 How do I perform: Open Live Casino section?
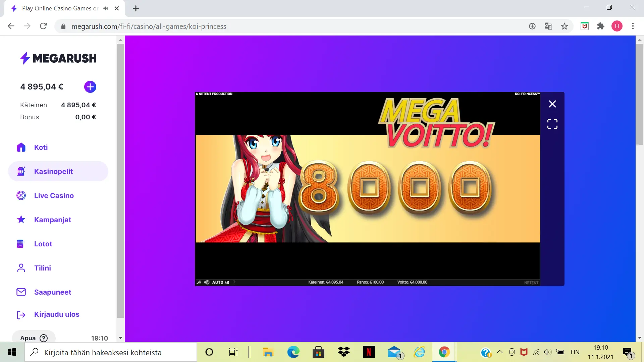54,196
